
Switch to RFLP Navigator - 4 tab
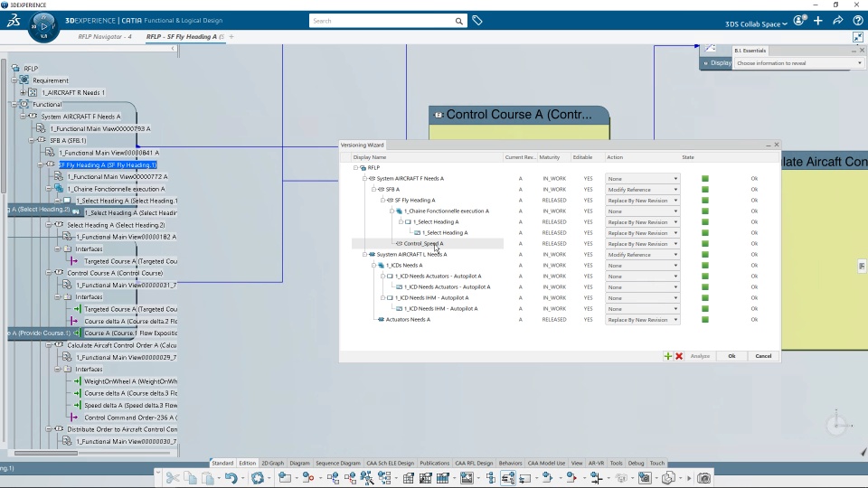point(105,36)
